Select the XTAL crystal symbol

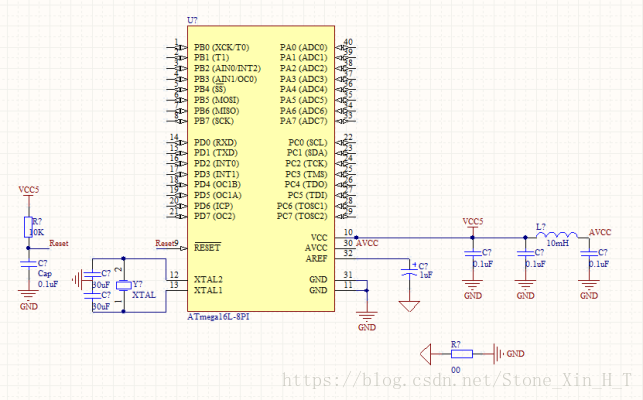[x=123, y=285]
